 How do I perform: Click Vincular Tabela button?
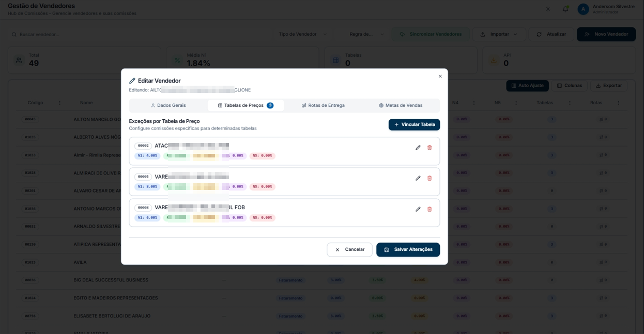[414, 124]
